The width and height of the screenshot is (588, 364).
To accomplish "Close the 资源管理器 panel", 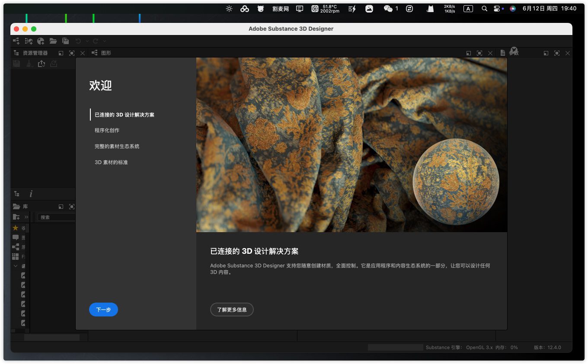I will point(83,53).
